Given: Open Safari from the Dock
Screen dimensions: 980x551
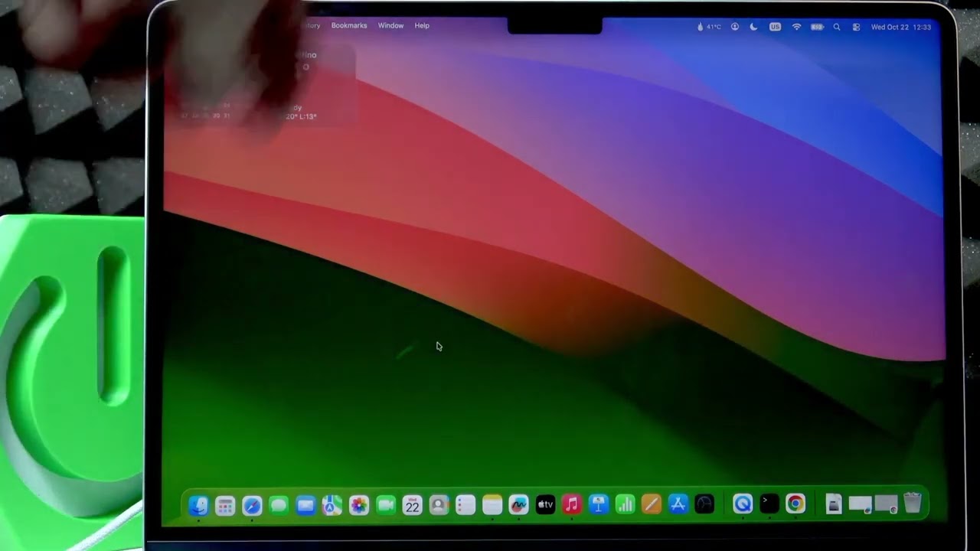Looking at the screenshot, I should click(251, 504).
